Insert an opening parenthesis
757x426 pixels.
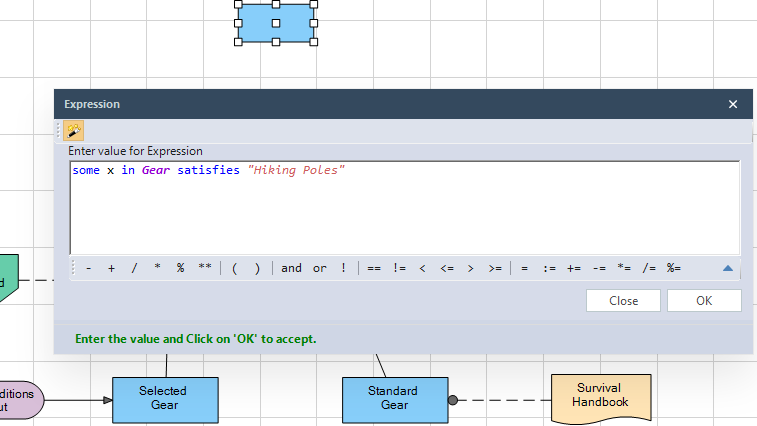click(235, 268)
